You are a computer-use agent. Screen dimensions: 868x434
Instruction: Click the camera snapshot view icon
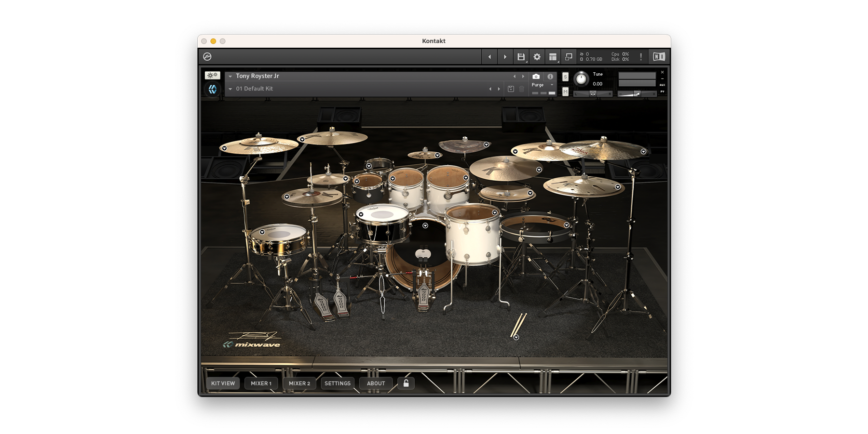pyautogui.click(x=536, y=77)
